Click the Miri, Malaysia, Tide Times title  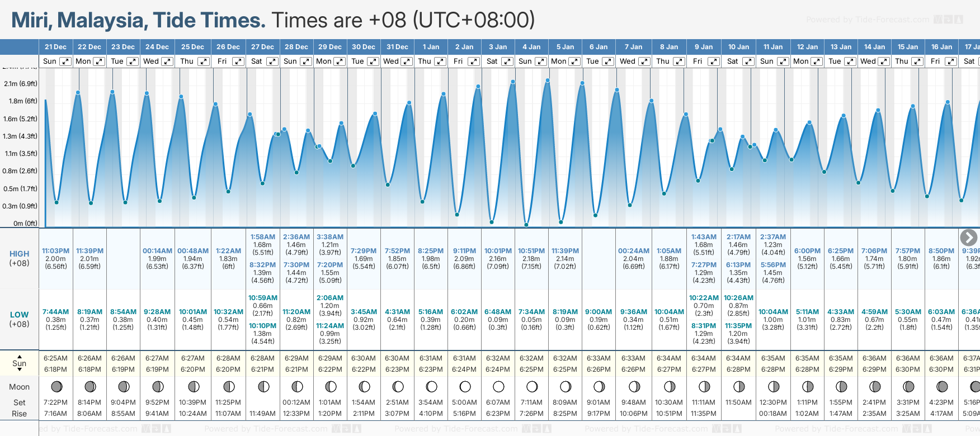click(138, 20)
